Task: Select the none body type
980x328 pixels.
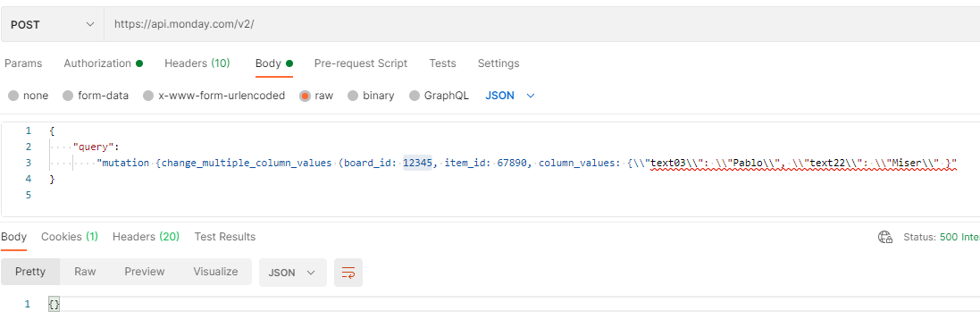Action: [x=29, y=96]
